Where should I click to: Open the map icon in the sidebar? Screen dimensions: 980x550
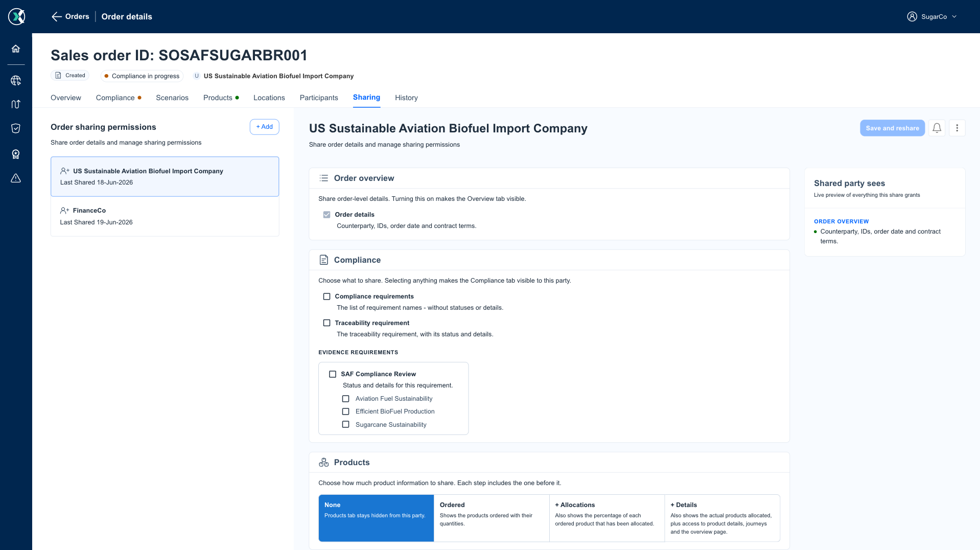pyautogui.click(x=16, y=104)
